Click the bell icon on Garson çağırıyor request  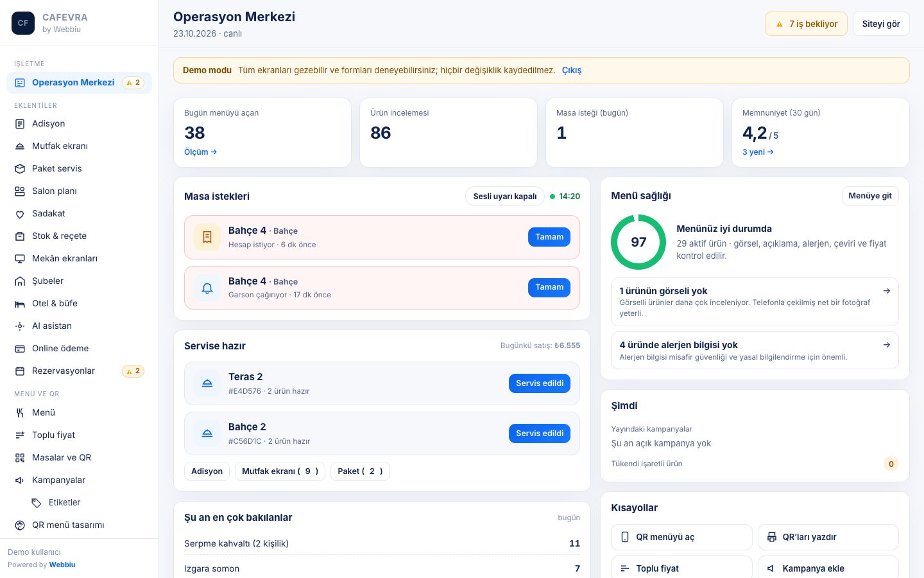tap(207, 288)
